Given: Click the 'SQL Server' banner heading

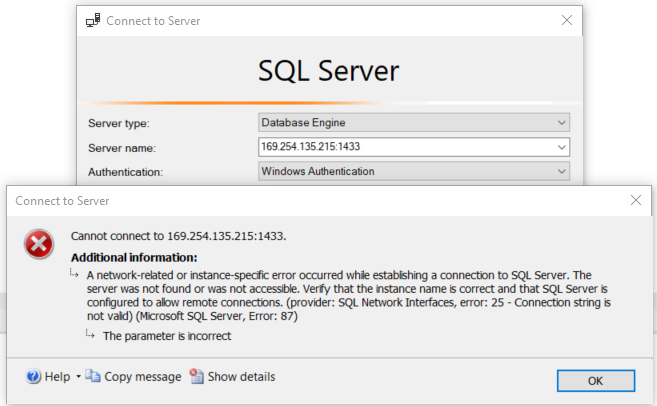Looking at the screenshot, I should pyautogui.click(x=328, y=70).
